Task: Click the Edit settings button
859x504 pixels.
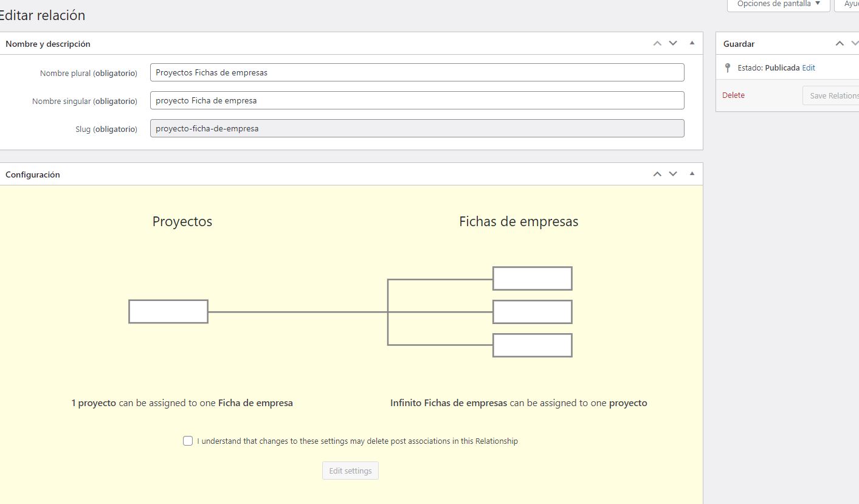Action: tap(350, 471)
